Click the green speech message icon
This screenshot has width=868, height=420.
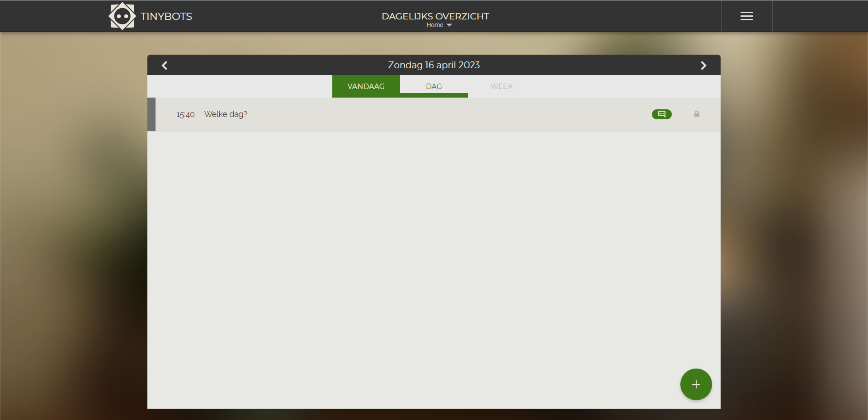tap(661, 114)
